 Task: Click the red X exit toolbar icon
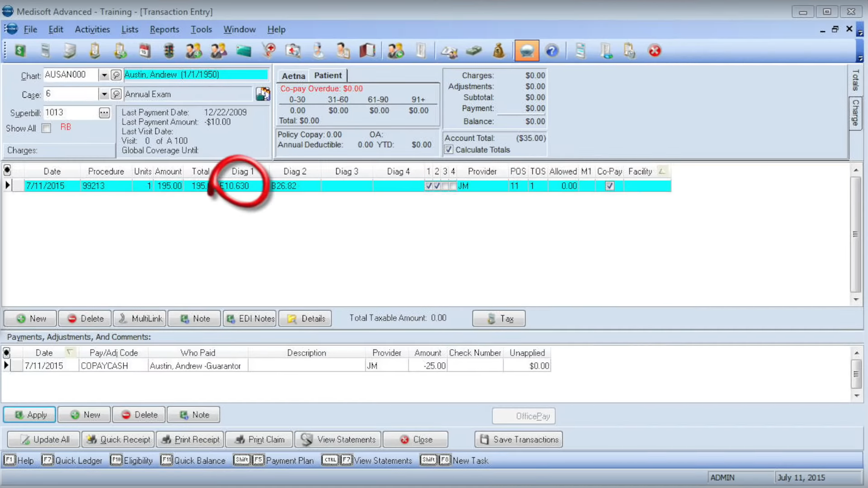tap(654, 51)
